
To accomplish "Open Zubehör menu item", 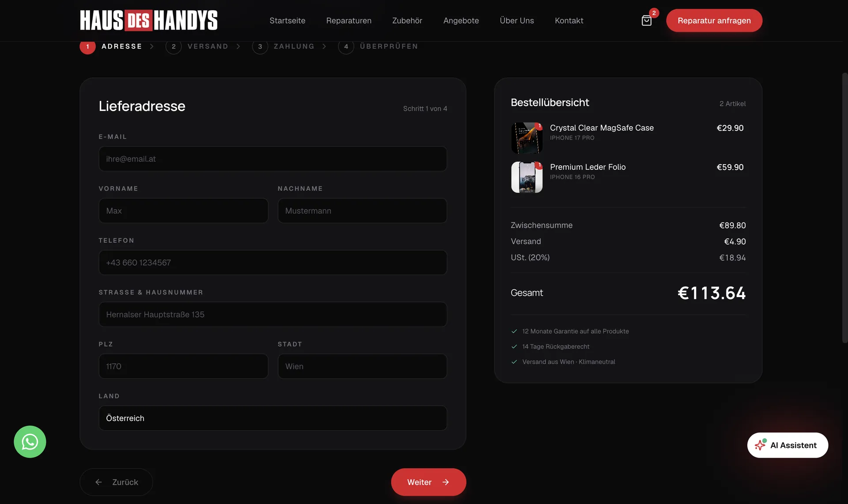I will (x=407, y=20).
